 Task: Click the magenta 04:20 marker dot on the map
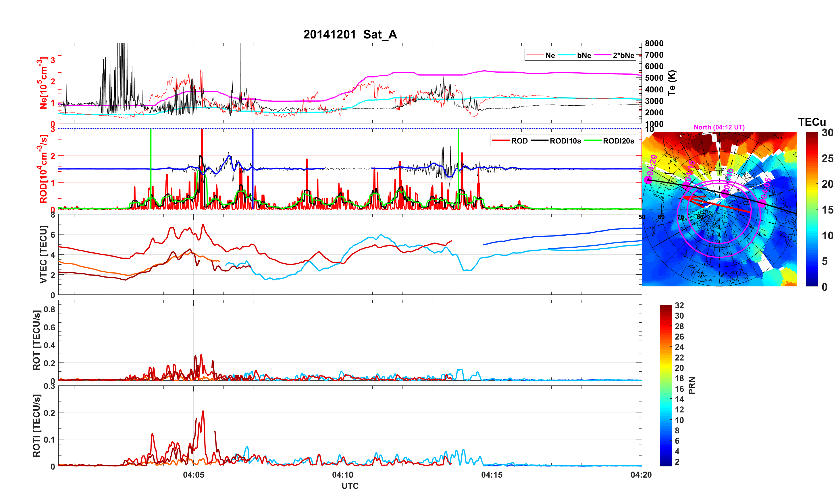tap(648, 180)
